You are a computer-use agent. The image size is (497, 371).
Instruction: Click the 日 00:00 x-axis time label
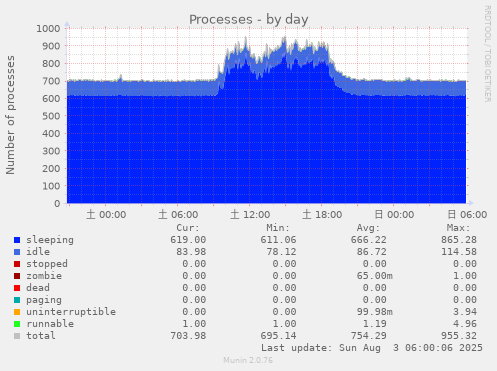[x=394, y=214]
